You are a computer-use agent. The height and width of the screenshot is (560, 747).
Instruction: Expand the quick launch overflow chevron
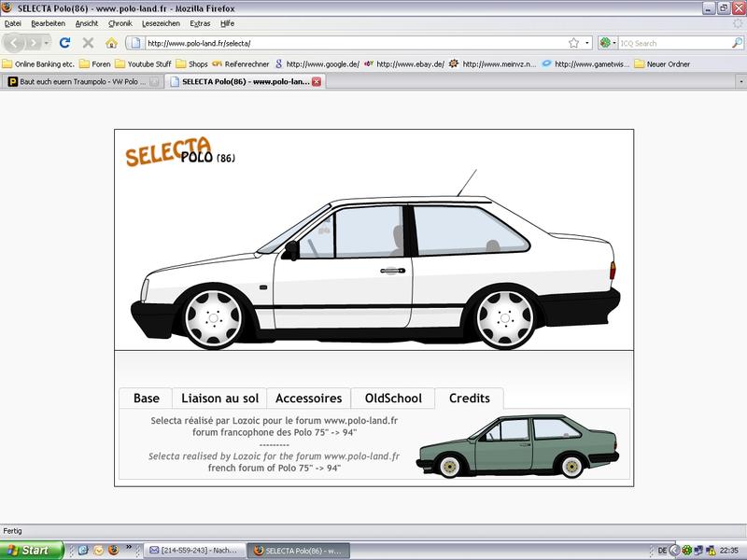pos(129,548)
